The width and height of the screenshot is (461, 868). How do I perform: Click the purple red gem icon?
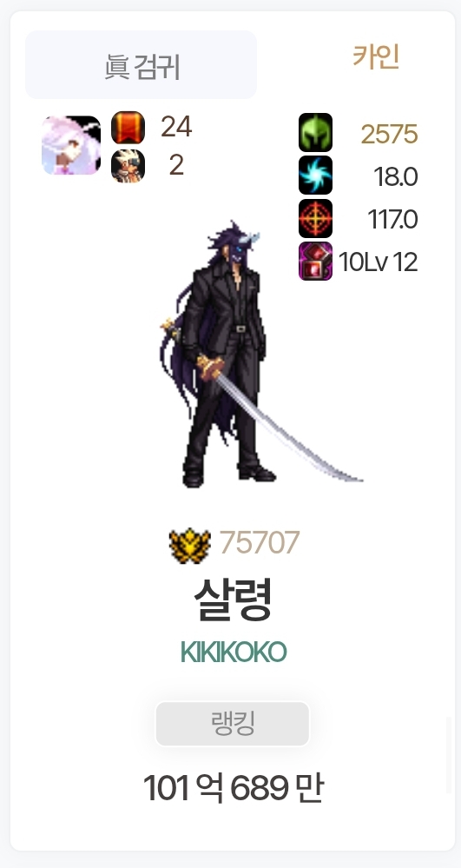315,262
